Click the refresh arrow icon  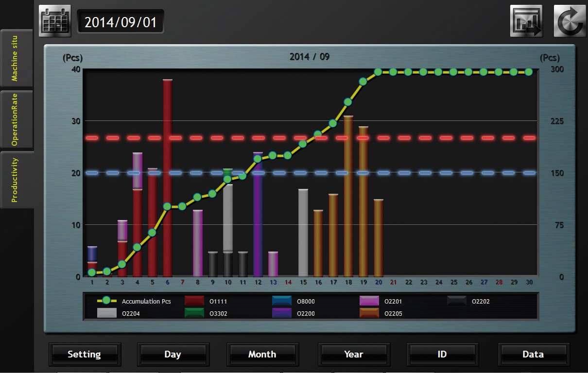coord(570,21)
